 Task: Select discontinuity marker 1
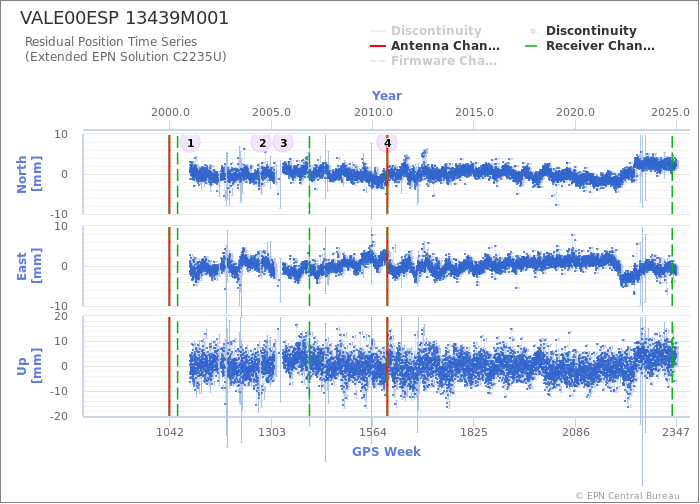[x=190, y=143]
